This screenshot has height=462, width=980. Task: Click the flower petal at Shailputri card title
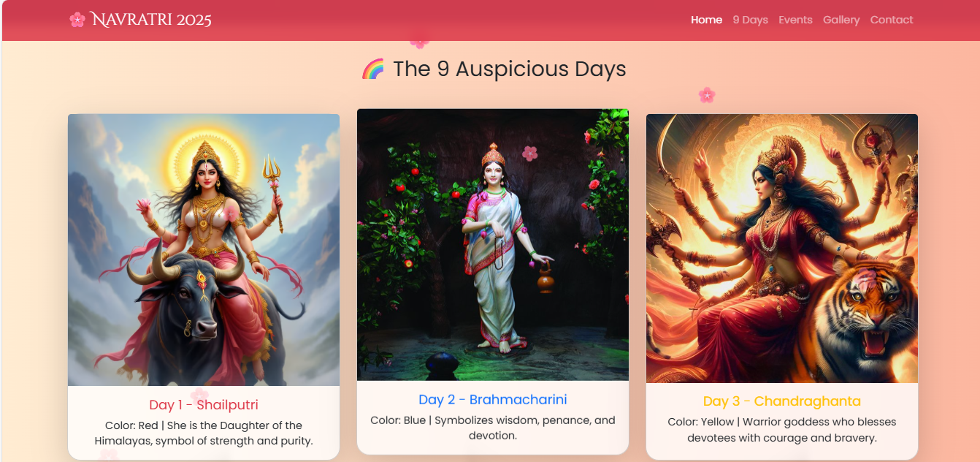(199, 395)
